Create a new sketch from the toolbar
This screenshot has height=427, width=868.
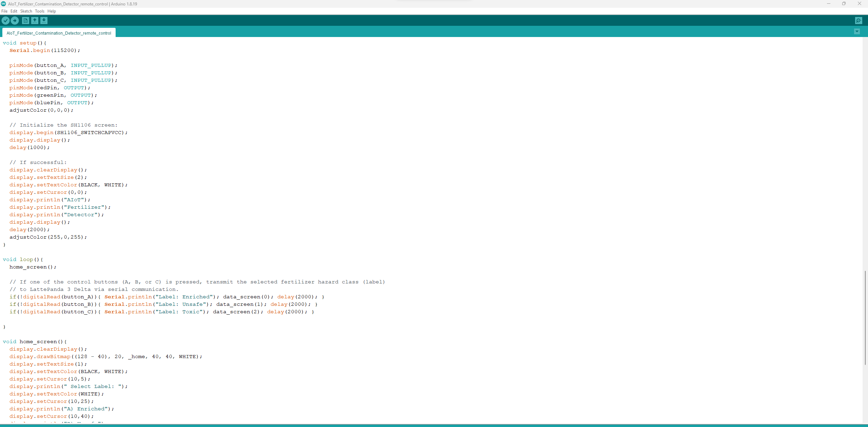(x=25, y=20)
